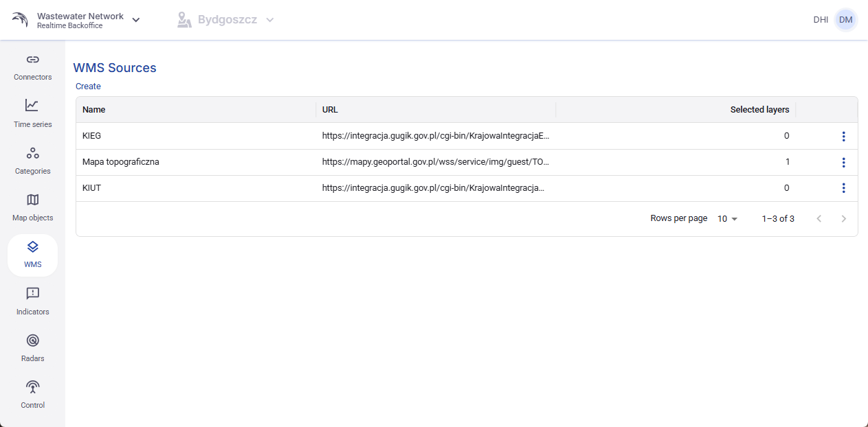Expand the Bydgoszcz site dropdown

tap(270, 20)
